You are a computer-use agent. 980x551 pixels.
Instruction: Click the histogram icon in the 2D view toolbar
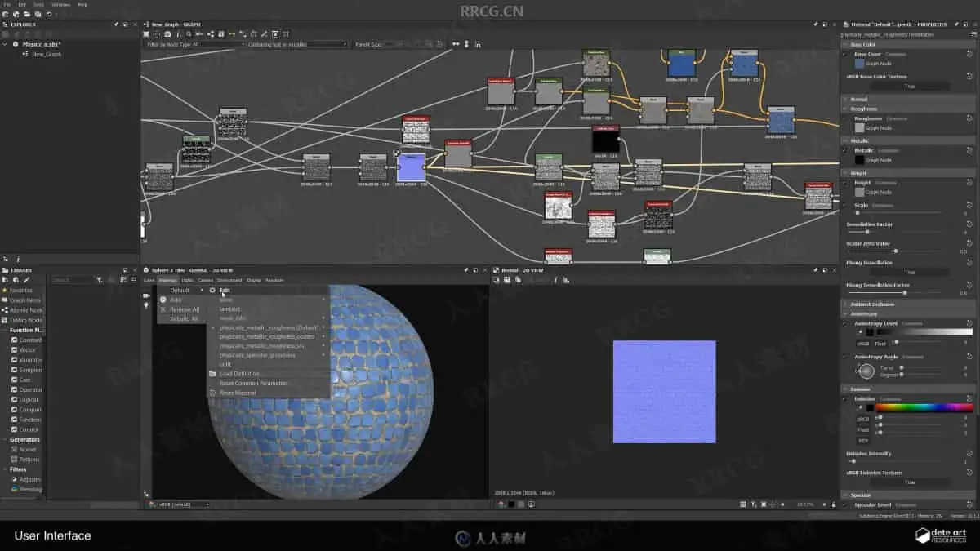pyautogui.click(x=567, y=279)
